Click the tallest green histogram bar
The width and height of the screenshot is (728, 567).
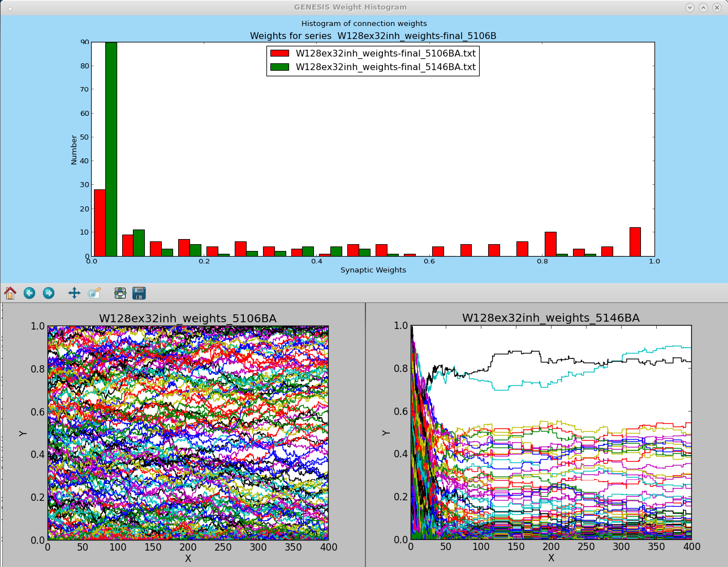click(111, 149)
